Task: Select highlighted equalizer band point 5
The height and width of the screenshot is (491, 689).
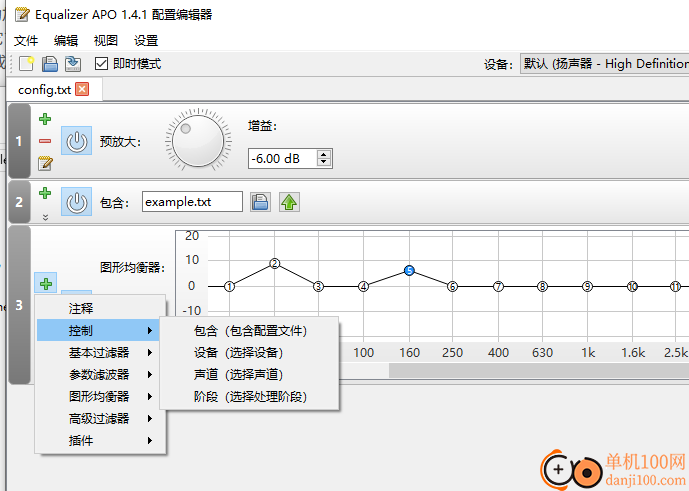Action: click(x=410, y=271)
